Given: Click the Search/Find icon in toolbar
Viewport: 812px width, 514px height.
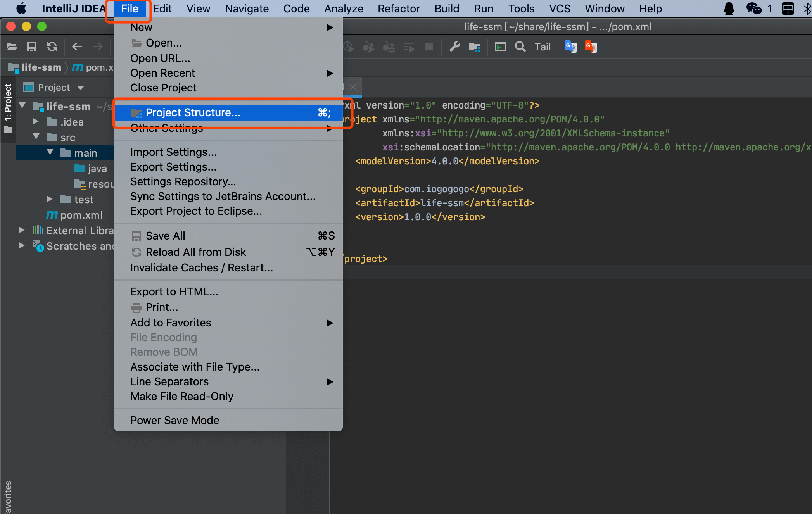Looking at the screenshot, I should tap(519, 46).
